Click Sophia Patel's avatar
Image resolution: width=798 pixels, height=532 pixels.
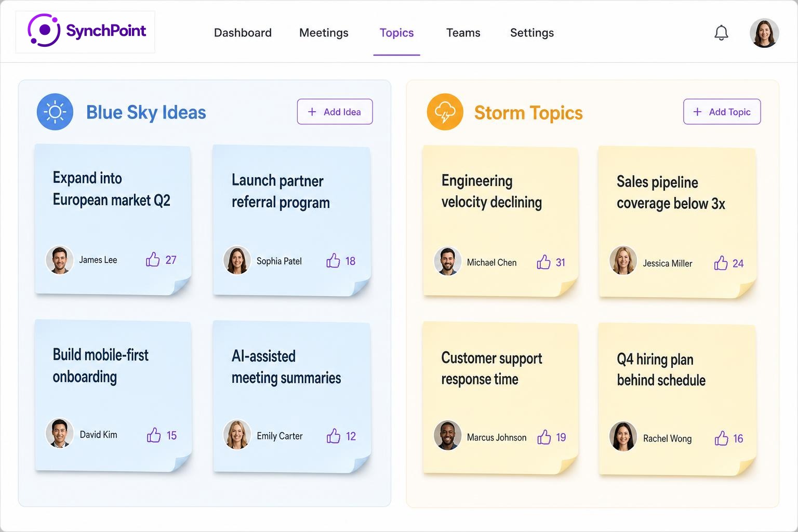pyautogui.click(x=237, y=260)
